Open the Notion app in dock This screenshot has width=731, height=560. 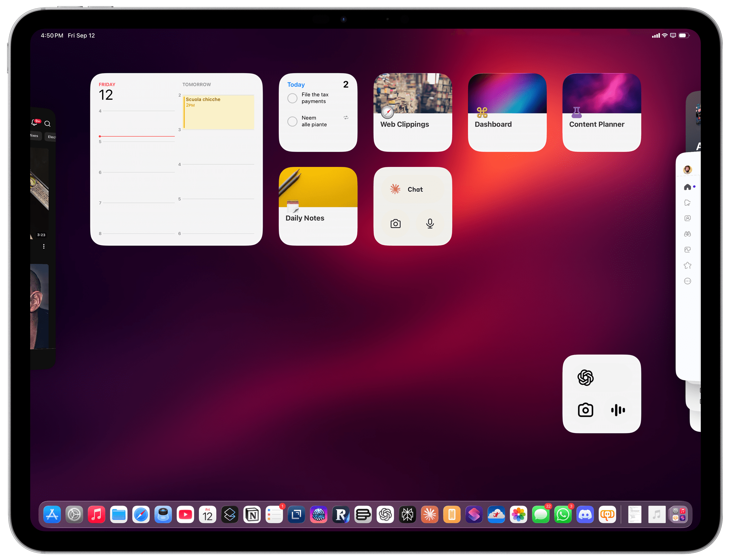tap(252, 515)
